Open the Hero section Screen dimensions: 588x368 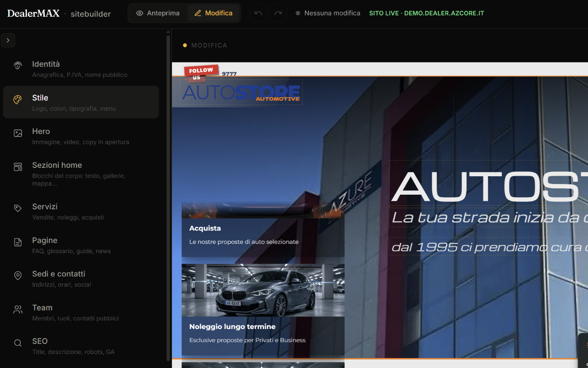tap(81, 136)
